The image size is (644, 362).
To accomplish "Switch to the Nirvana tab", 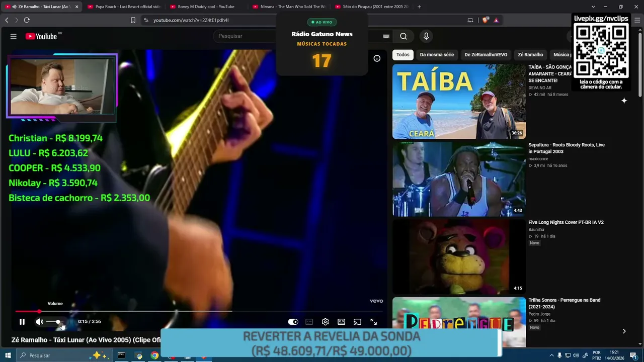I will [288, 7].
